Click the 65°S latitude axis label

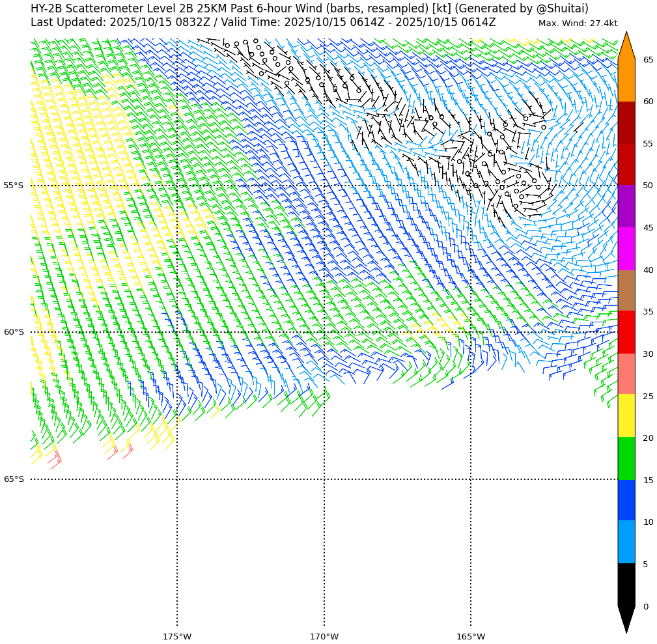(14, 479)
